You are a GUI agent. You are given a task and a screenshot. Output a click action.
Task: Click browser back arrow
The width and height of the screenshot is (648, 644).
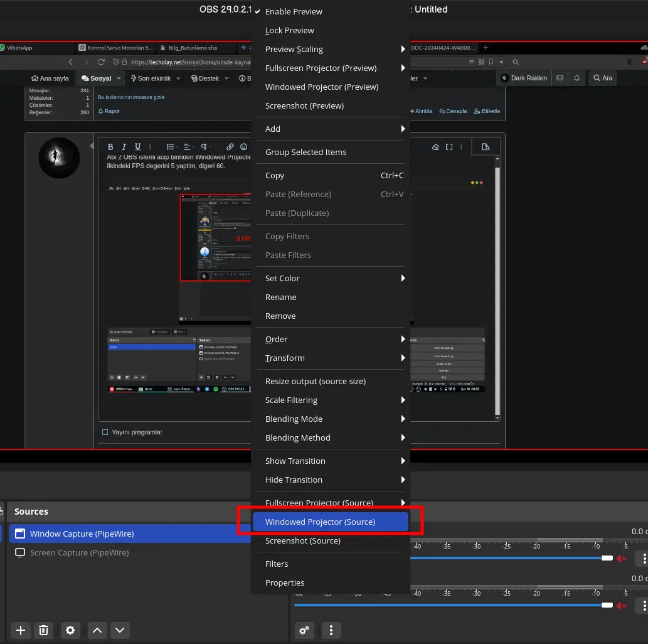point(71,62)
